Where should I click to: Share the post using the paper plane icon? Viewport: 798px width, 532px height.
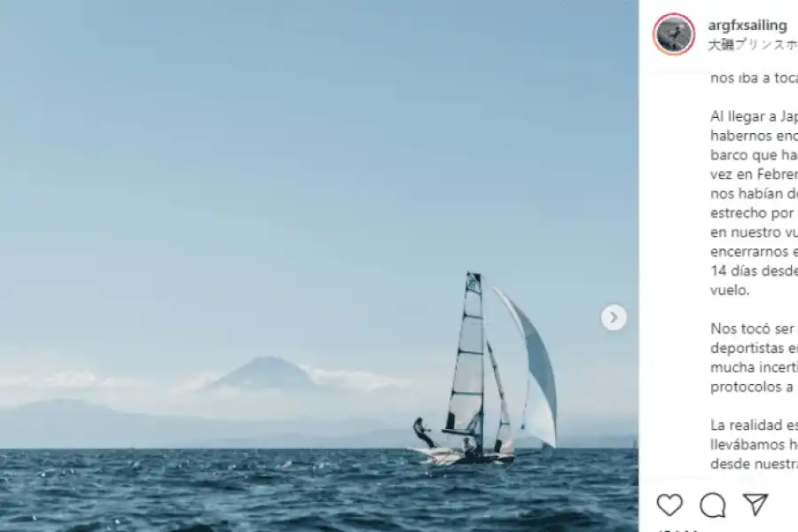[x=755, y=504]
